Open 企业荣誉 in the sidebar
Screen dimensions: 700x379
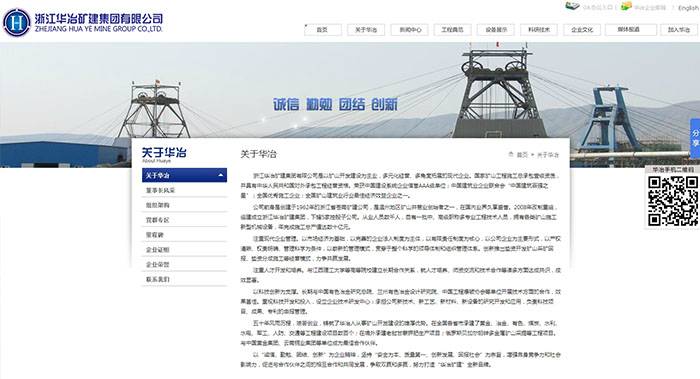coord(184,264)
